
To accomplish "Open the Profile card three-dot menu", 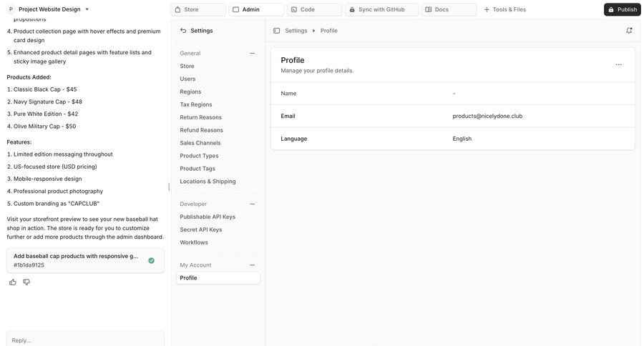I will (618, 65).
